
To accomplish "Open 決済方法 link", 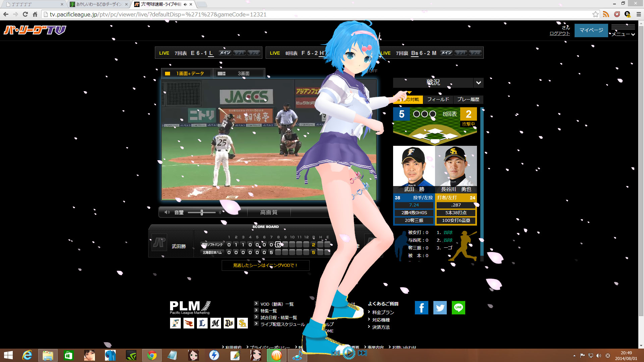I will coord(381,327).
